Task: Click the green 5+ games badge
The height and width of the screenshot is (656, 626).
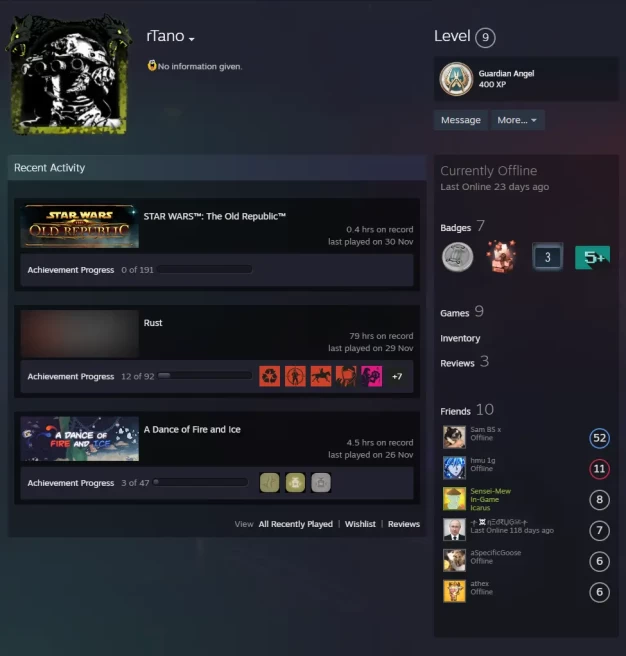Action: coord(592,257)
